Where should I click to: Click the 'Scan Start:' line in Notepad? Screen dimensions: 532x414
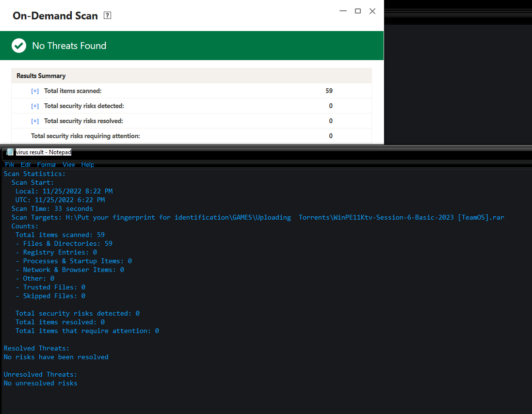coord(32,182)
